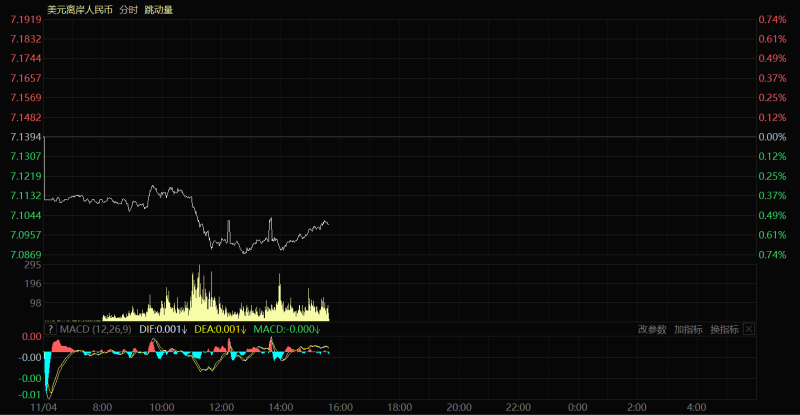Click the 美元离岸人民币 chart title

pos(80,10)
